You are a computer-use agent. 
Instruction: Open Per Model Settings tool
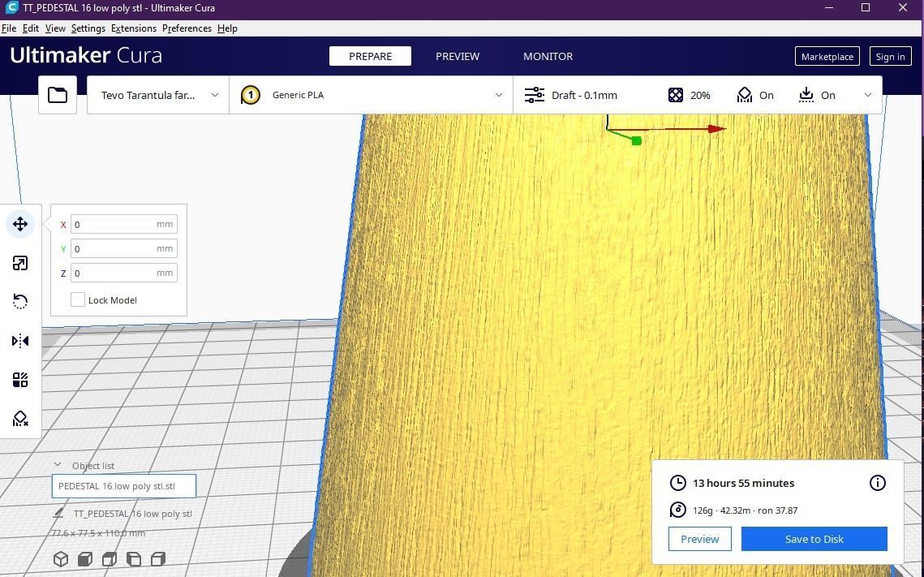point(20,380)
